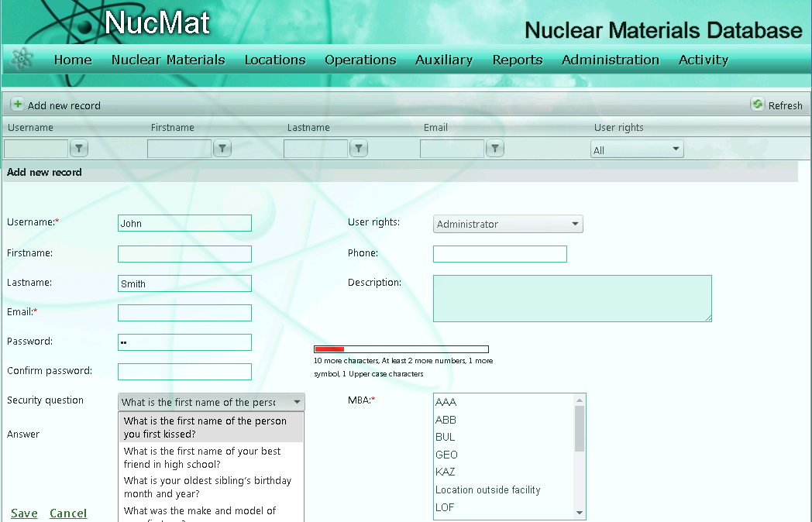This screenshot has width=812, height=522.
Task: Click the Username column filter icon
Action: coord(80,149)
